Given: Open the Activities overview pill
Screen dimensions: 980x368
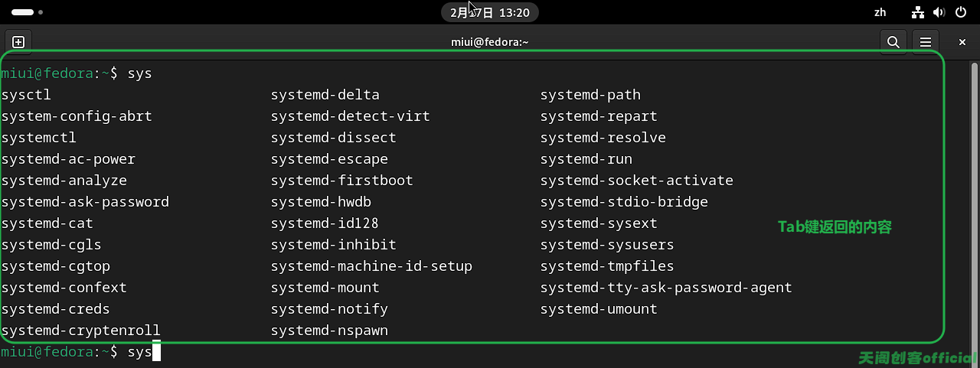Looking at the screenshot, I should click(x=27, y=12).
